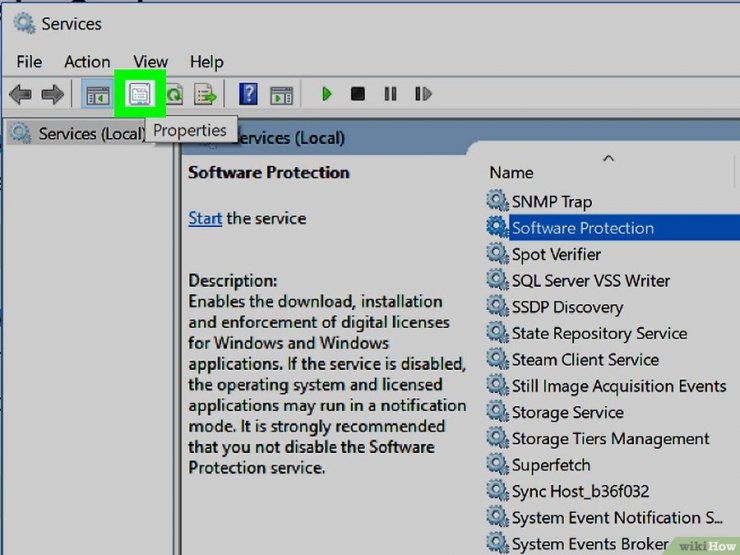Select the Sync Host_b36f032 service
Screen dimensions: 740x555
[x=580, y=492]
